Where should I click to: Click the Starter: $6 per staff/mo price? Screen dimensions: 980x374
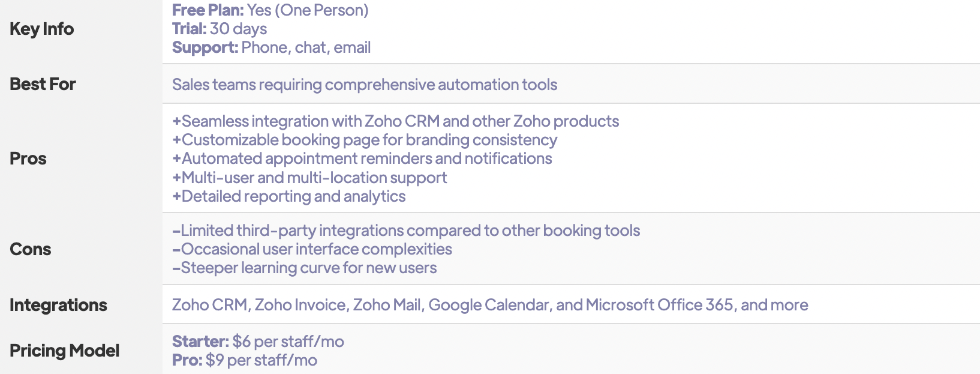(258, 342)
